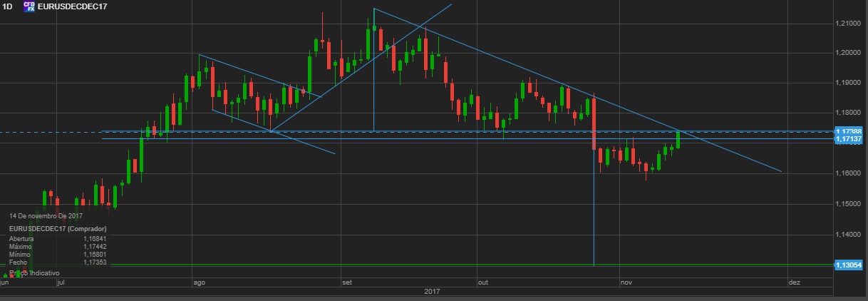
Task: Click the 1,14000 price axis label
Action: tap(848, 234)
